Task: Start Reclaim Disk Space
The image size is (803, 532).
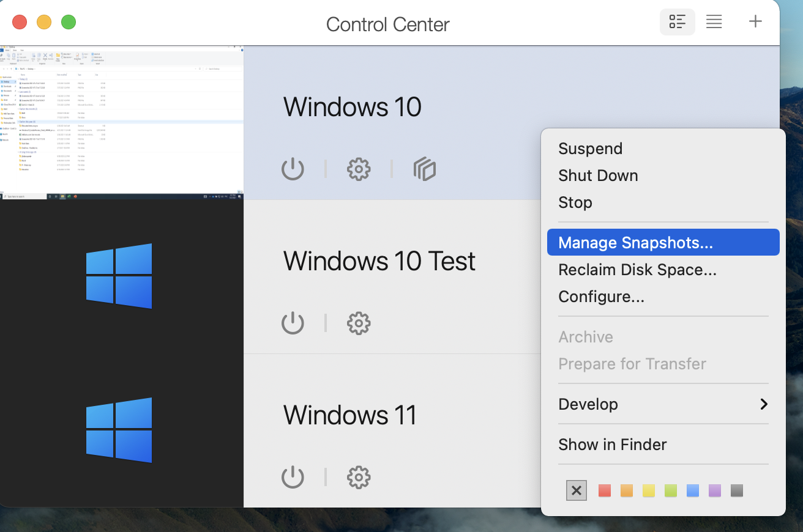Action: coord(637,269)
